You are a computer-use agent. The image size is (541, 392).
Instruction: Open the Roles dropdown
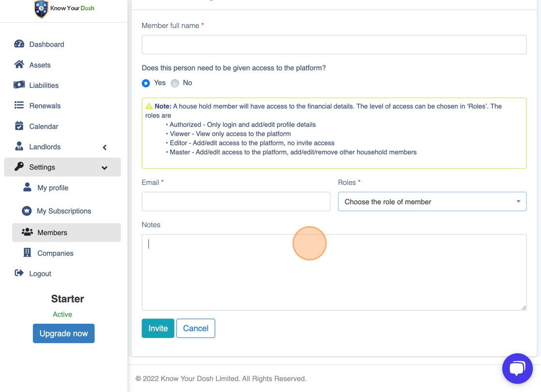click(x=432, y=202)
